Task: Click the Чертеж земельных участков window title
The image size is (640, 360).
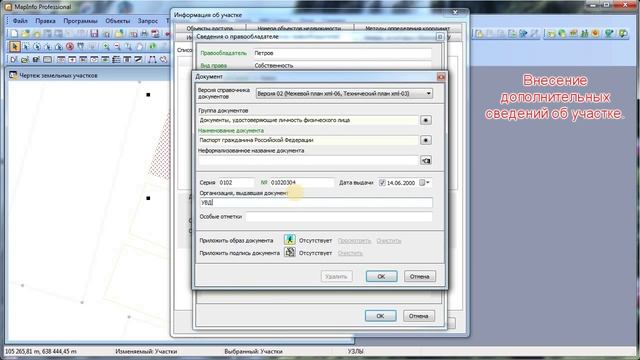Action: pyautogui.click(x=58, y=75)
